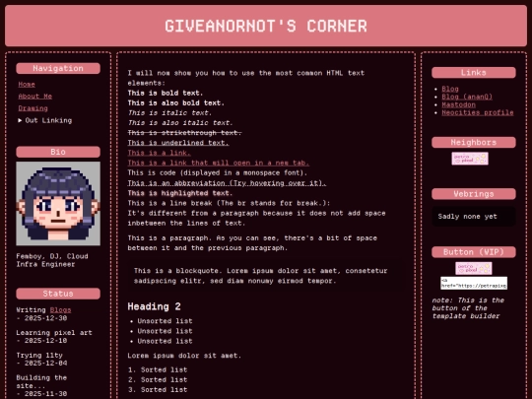Click the 'Sadly none yet' webring text

coord(467,217)
